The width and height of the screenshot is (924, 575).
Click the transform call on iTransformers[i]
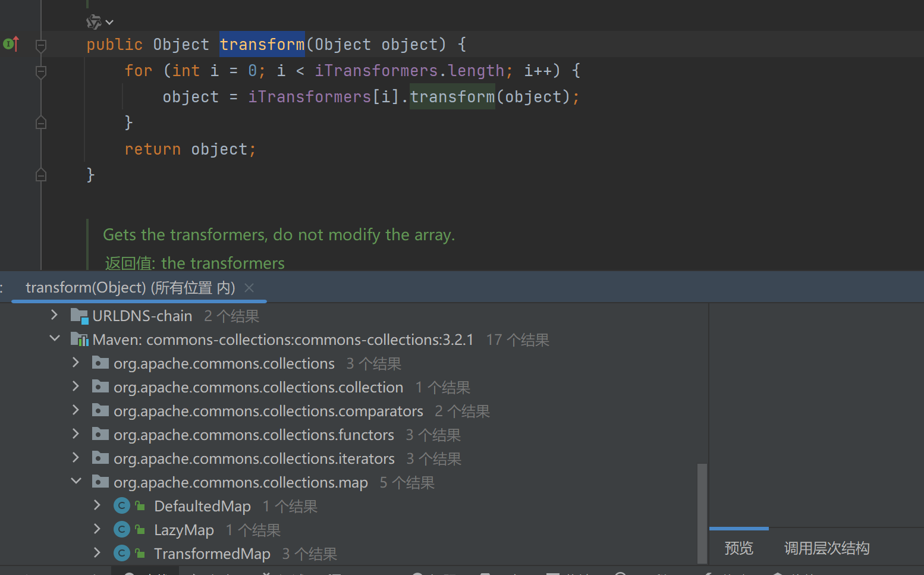[x=452, y=97]
